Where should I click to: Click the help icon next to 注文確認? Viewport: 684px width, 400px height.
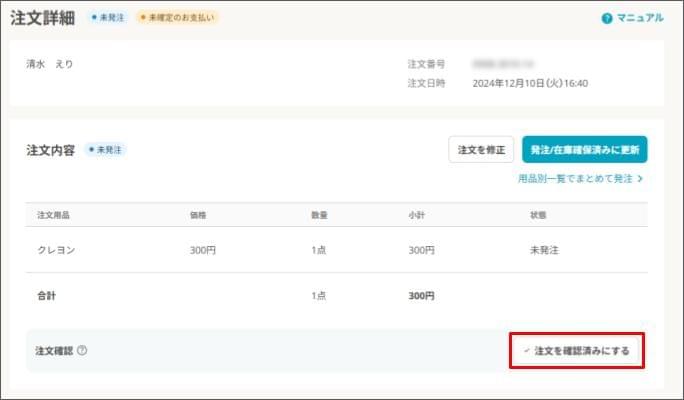pos(82,351)
